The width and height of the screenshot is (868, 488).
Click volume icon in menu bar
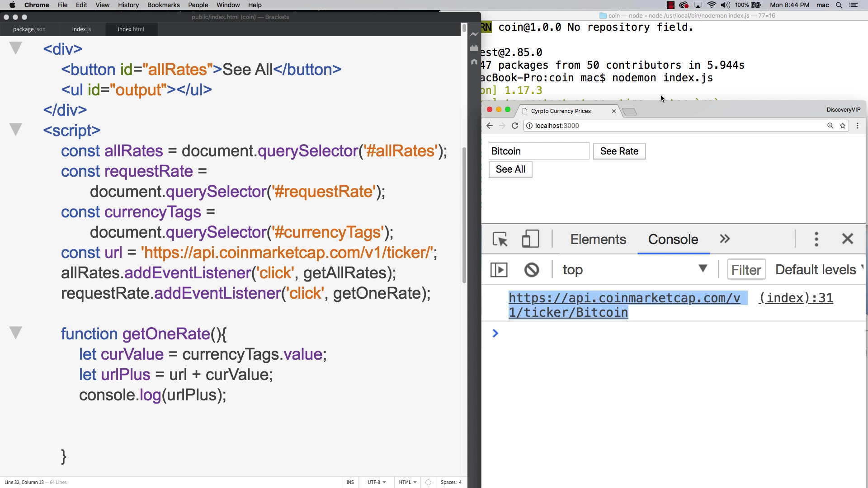click(x=725, y=5)
